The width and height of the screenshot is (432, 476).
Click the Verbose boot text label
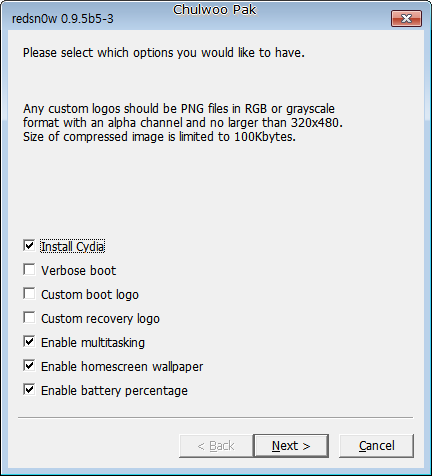point(79,271)
